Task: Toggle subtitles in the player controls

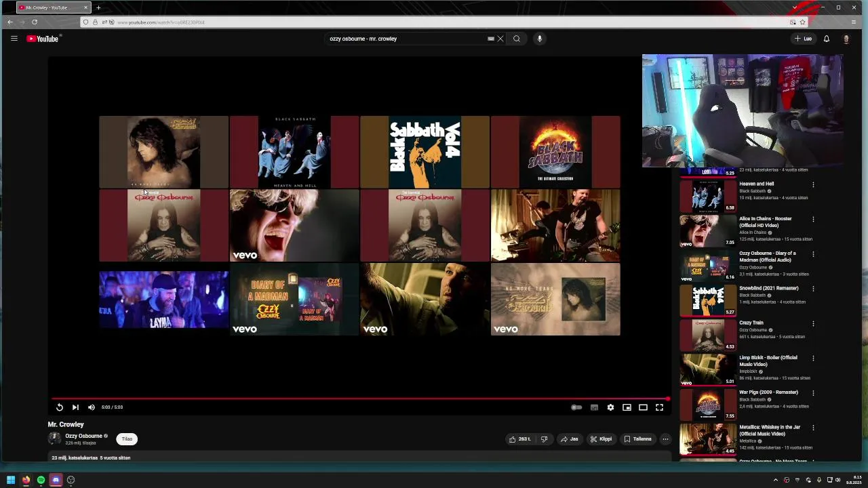Action: [594, 407]
